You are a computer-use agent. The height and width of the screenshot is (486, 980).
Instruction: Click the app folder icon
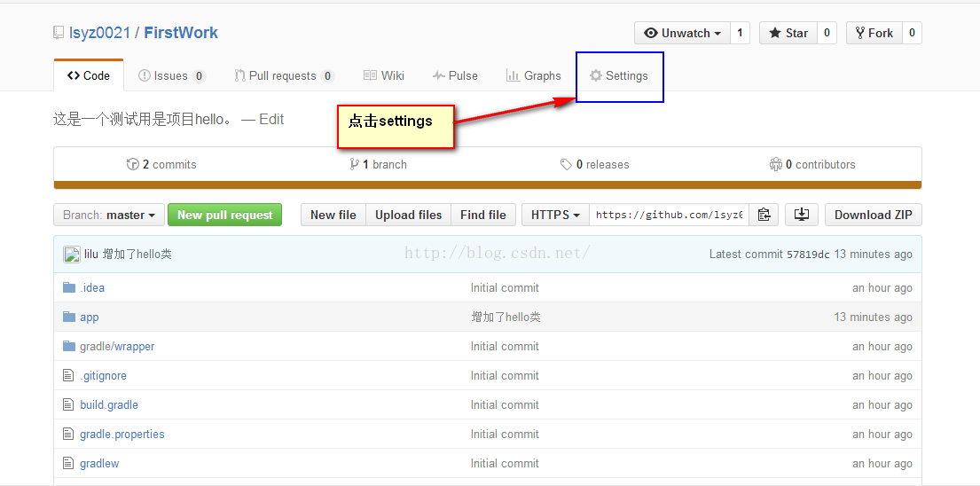point(69,317)
